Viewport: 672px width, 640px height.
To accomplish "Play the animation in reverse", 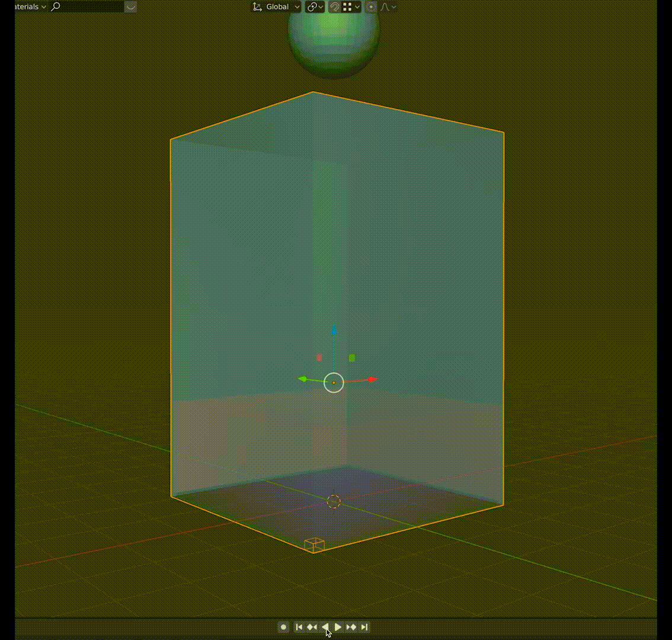I will [325, 627].
